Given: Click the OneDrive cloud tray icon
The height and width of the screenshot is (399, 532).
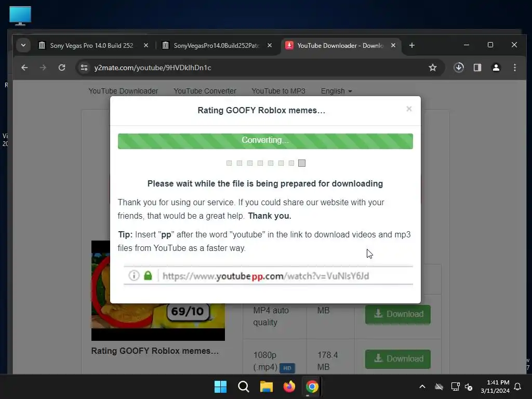Looking at the screenshot, I should click(439, 387).
